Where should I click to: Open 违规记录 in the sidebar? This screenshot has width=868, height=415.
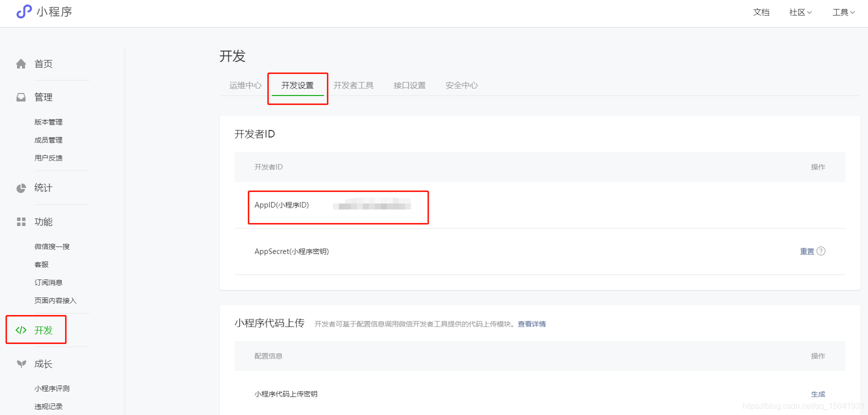(49, 406)
